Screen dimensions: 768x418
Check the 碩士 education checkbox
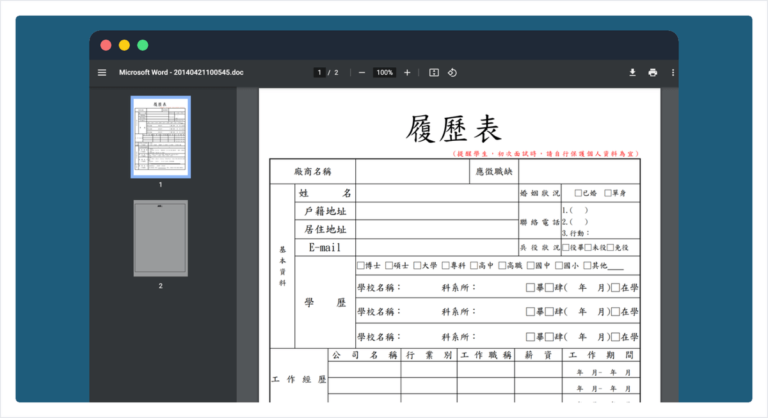(389, 266)
